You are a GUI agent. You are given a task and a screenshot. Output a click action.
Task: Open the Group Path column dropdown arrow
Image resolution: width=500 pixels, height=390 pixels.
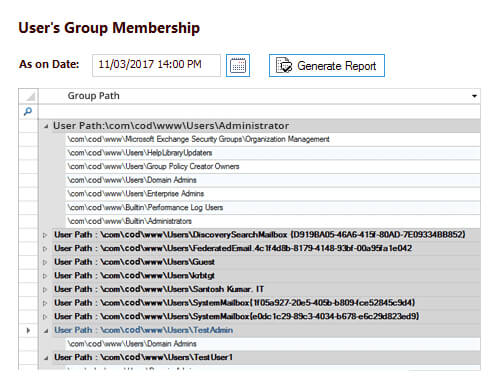point(474,96)
